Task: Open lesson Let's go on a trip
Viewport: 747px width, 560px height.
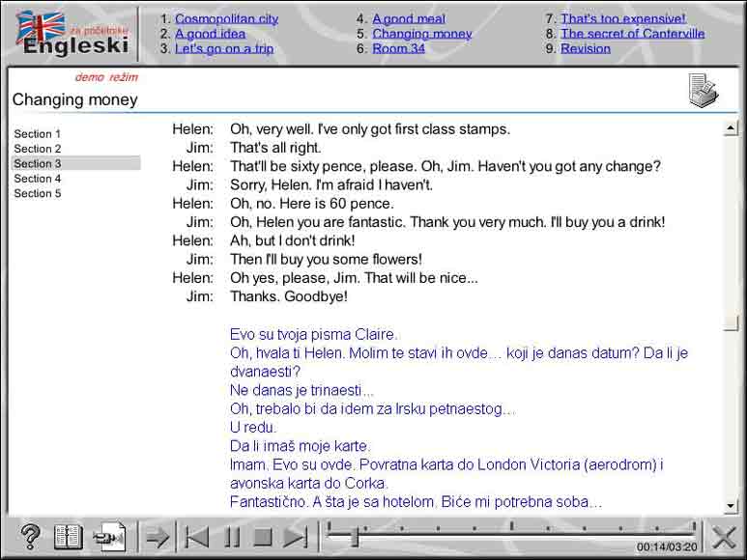Action: coord(224,48)
